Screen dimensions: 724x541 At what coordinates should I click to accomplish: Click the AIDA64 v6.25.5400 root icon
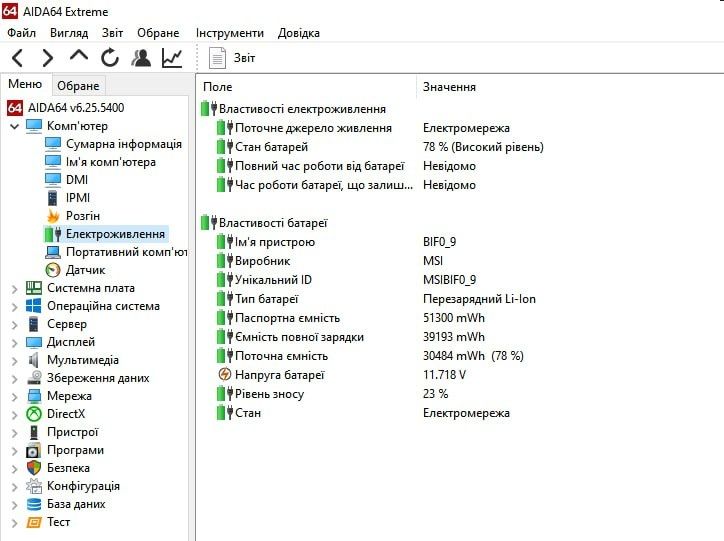[15, 108]
